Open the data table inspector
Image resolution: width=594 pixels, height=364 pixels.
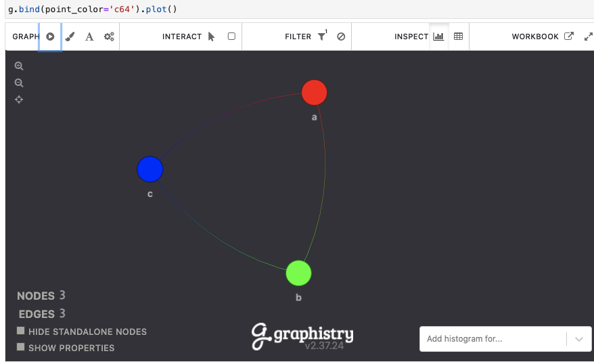pyautogui.click(x=459, y=37)
